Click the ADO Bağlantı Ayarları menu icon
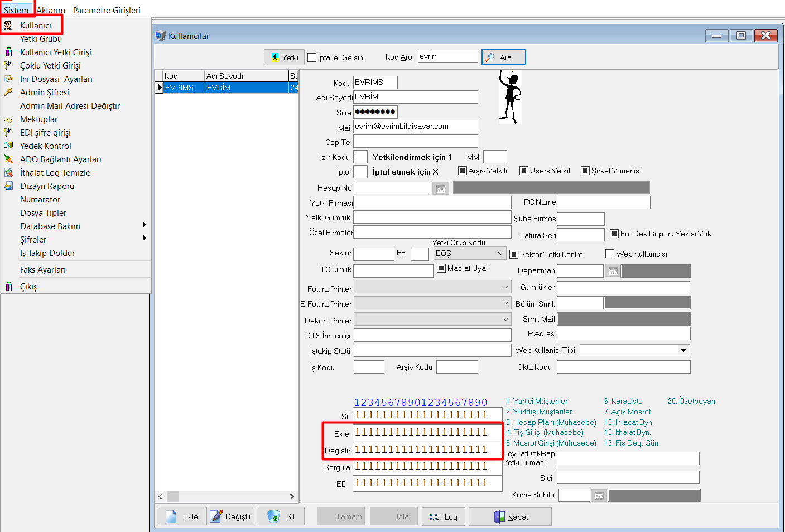Image resolution: width=785 pixels, height=532 pixels. 8,159
